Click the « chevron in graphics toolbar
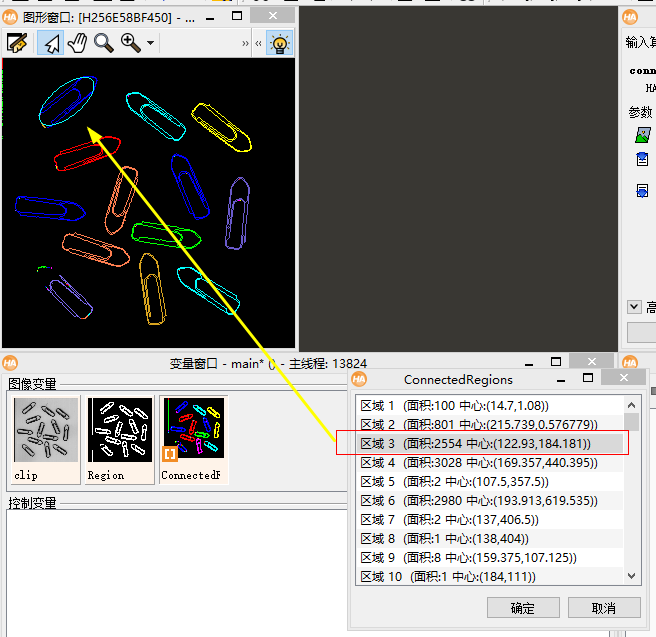This screenshot has width=656, height=637. (x=258, y=43)
